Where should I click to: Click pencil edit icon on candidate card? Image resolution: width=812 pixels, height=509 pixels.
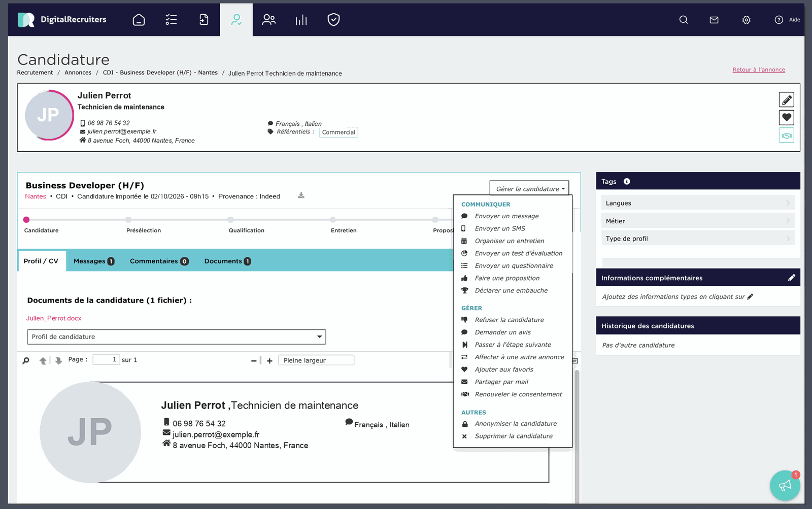pos(787,100)
